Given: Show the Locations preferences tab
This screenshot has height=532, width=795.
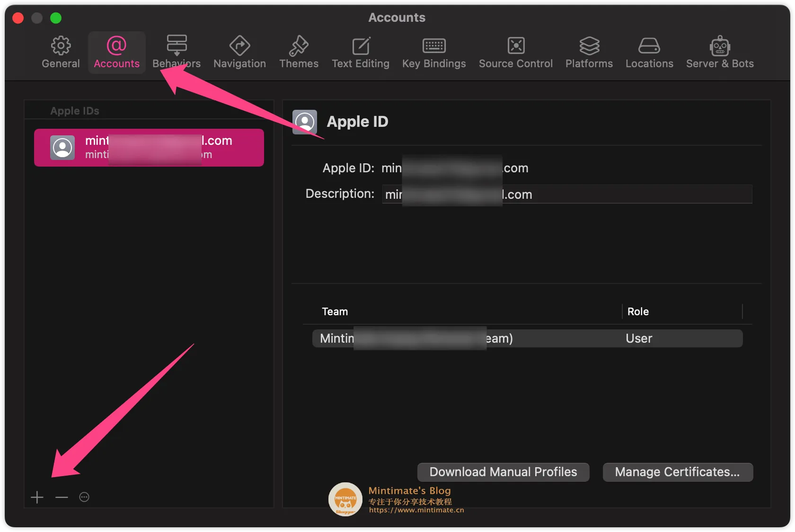Looking at the screenshot, I should coord(649,52).
